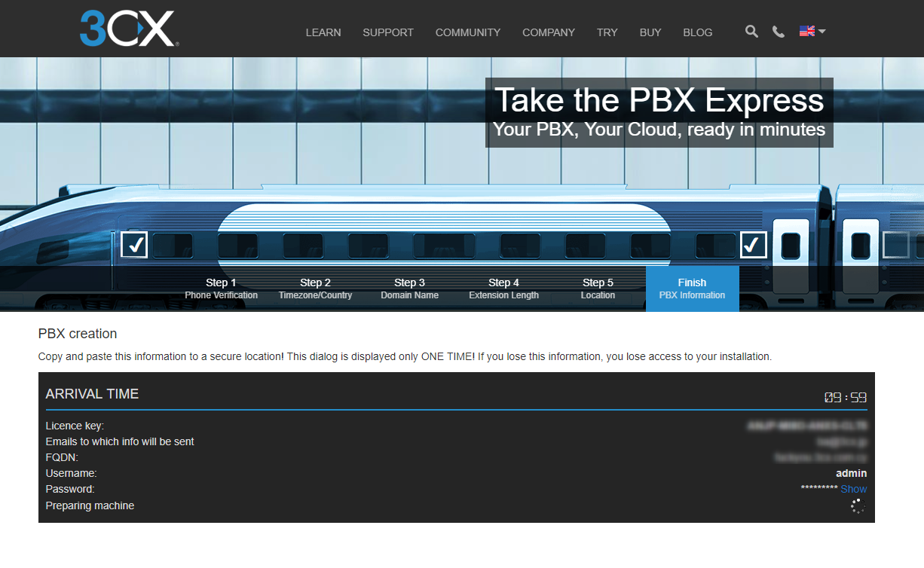Click the checkmark box above Finish
924x568 pixels.
coord(754,245)
